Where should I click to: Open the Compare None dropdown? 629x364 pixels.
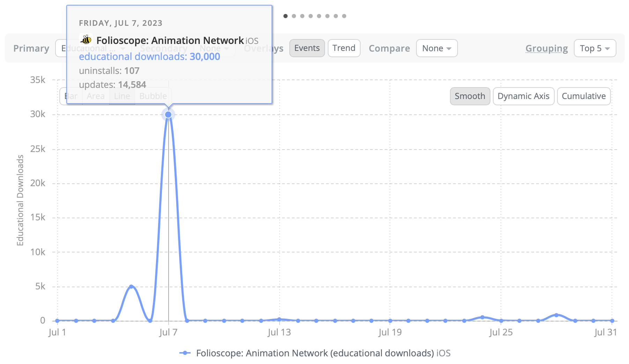click(x=437, y=48)
